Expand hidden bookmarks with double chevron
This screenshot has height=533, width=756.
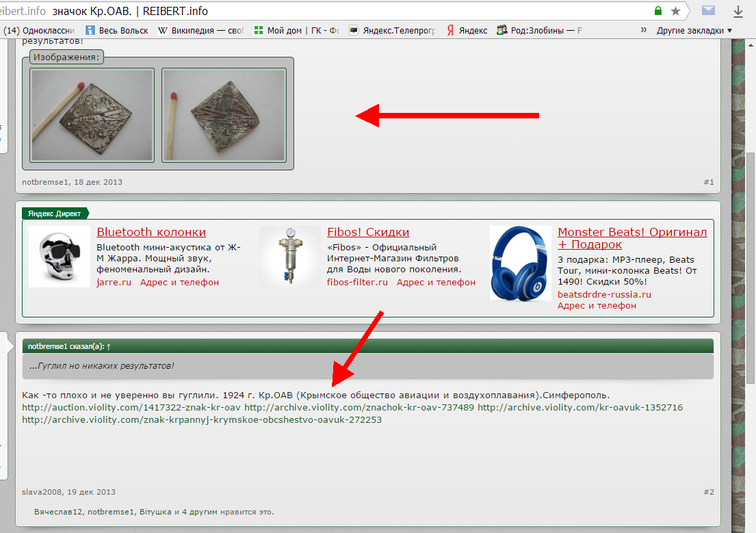pos(643,30)
